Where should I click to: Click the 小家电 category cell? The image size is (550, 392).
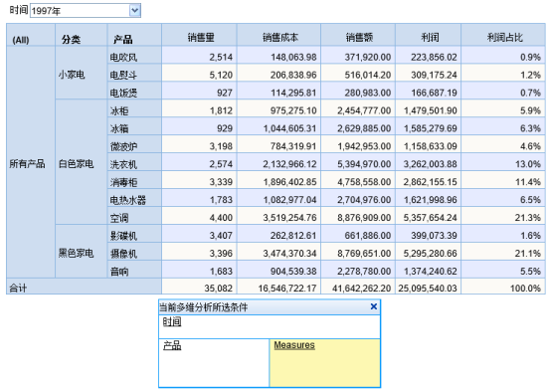click(x=81, y=73)
